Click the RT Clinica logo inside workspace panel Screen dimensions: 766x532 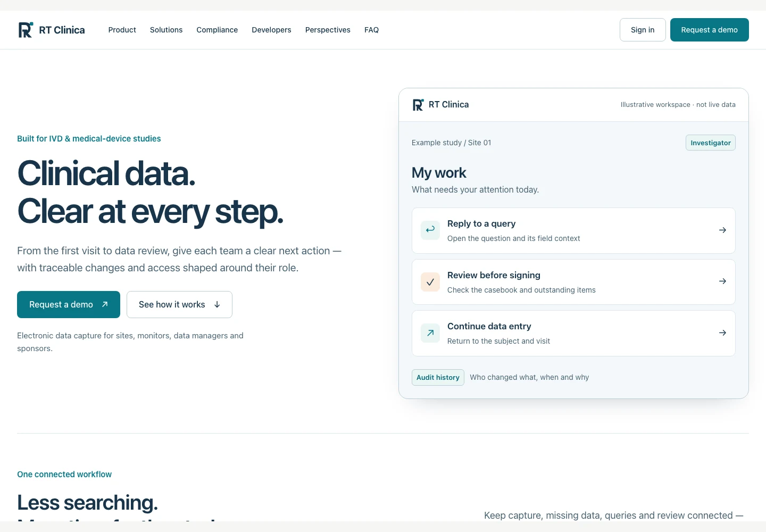440,105
